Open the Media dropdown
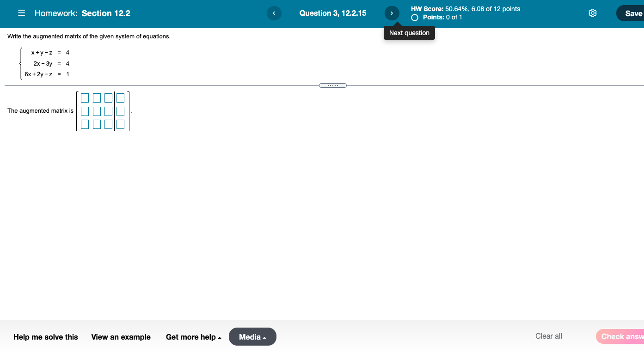Viewport: 644px width, 353px height. click(252, 337)
